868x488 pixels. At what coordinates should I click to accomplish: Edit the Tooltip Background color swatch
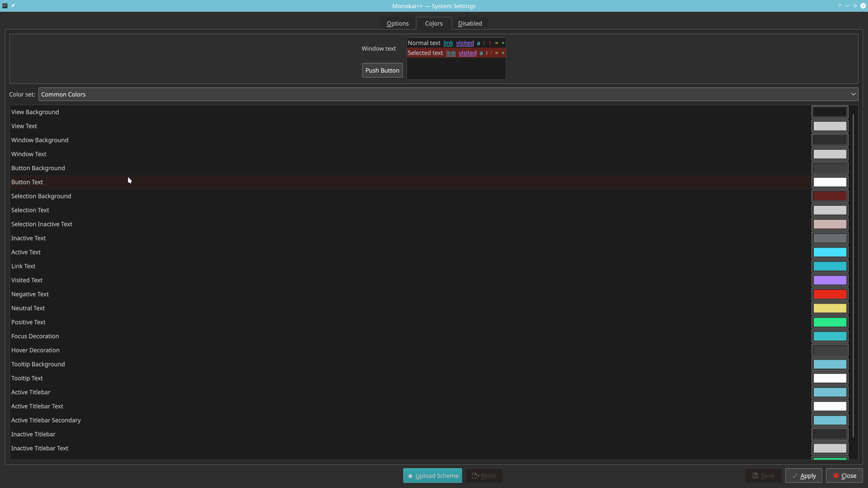tap(830, 364)
